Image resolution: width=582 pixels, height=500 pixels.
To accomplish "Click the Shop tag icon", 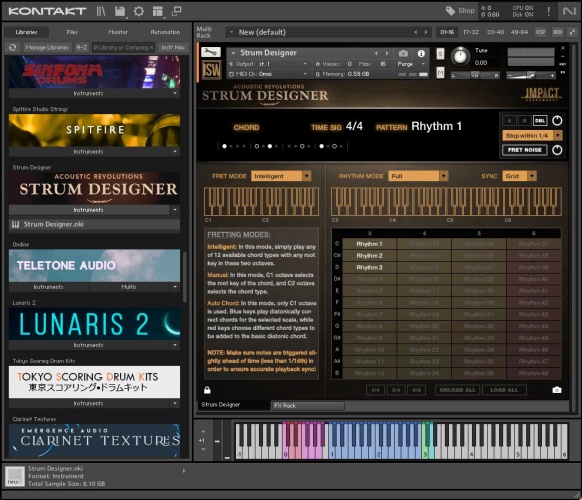I will (450, 11).
